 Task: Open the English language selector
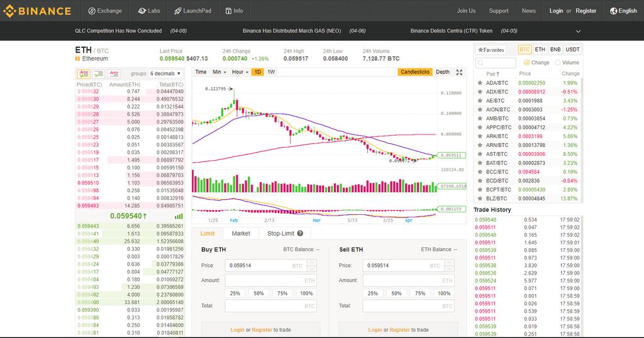click(623, 11)
